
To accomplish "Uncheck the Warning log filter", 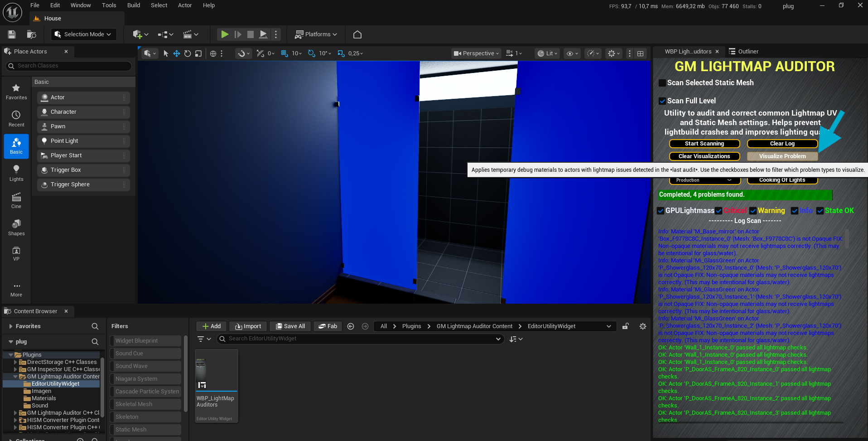I will pos(752,210).
